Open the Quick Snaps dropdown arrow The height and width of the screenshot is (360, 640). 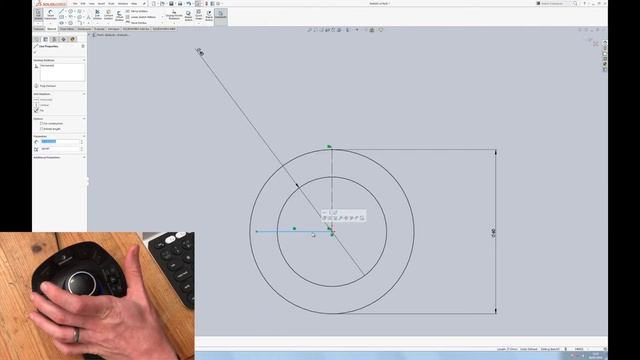tap(199, 23)
